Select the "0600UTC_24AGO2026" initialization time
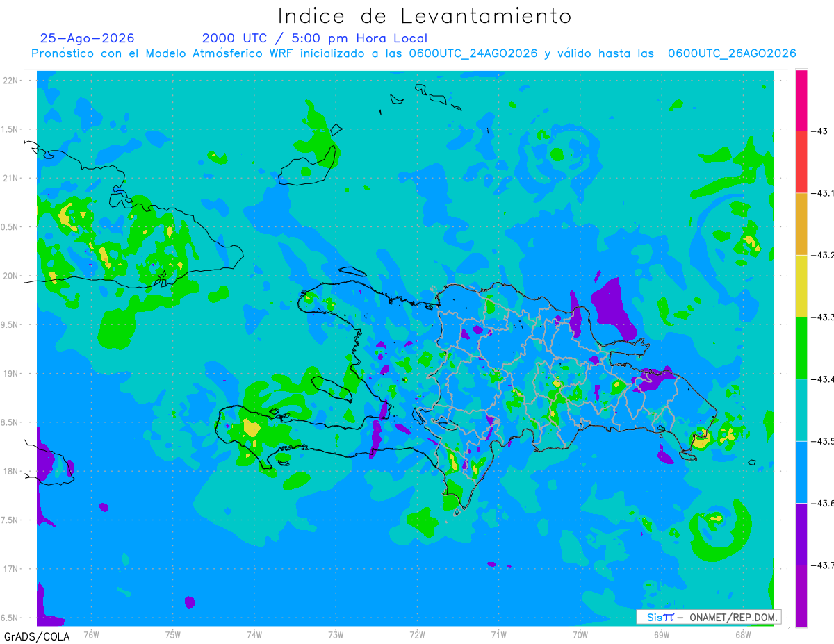The height and width of the screenshot is (644, 834). pyautogui.click(x=473, y=53)
